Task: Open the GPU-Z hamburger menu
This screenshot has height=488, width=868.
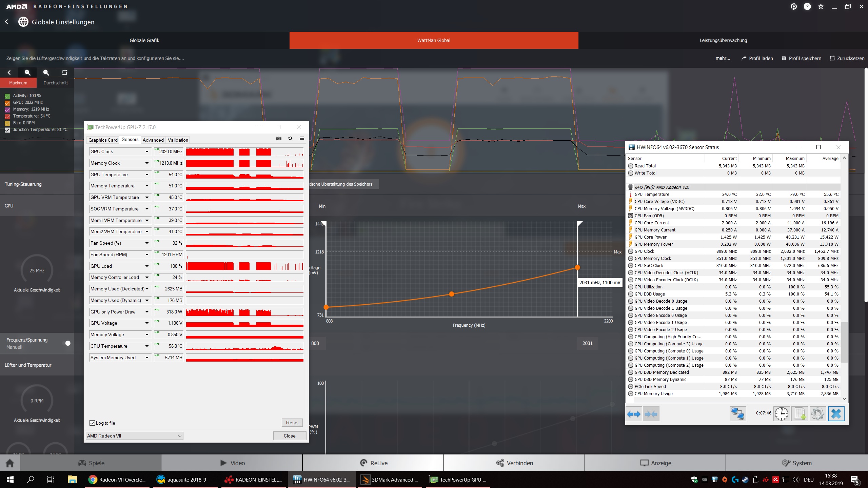Action: coord(302,138)
